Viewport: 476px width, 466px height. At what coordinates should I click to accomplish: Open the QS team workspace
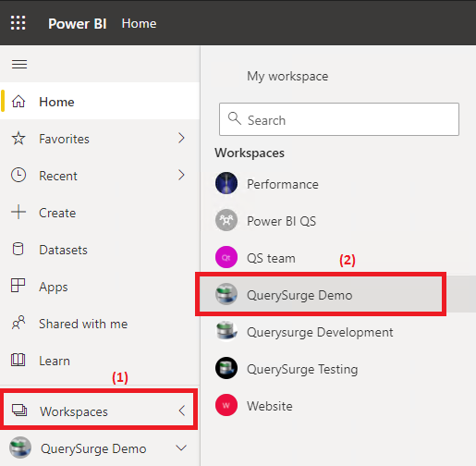click(337, 258)
